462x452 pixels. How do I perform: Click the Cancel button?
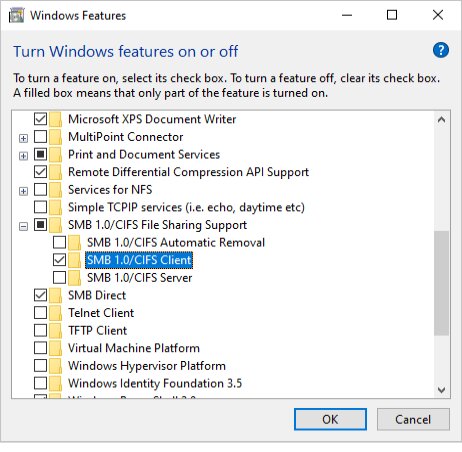coord(413,419)
